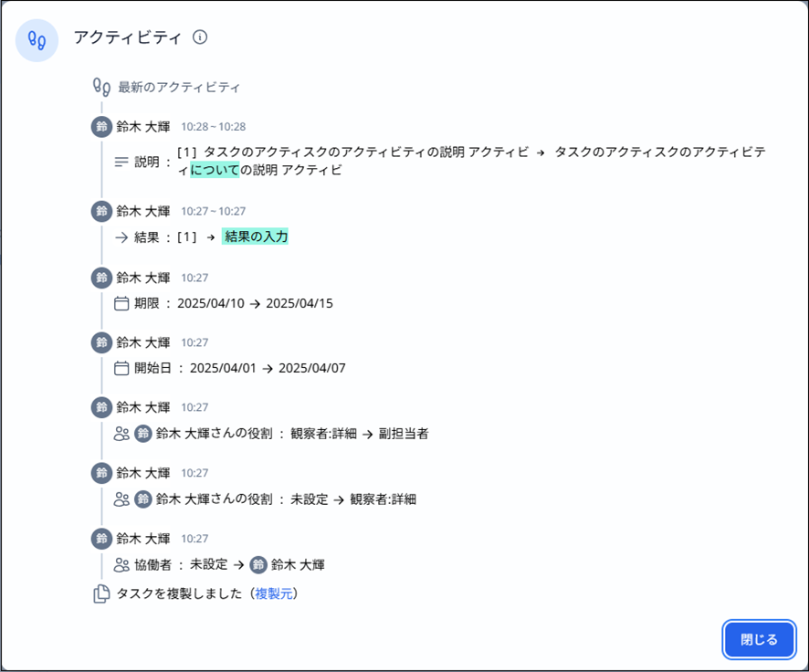
Task: Open the 複製元 link
Action: (x=273, y=593)
